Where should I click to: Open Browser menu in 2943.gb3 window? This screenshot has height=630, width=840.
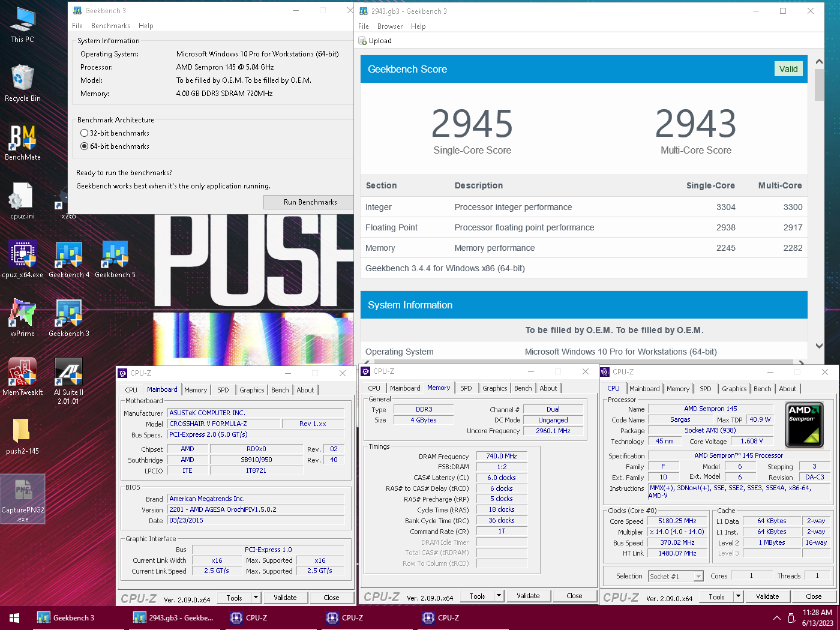pos(390,26)
